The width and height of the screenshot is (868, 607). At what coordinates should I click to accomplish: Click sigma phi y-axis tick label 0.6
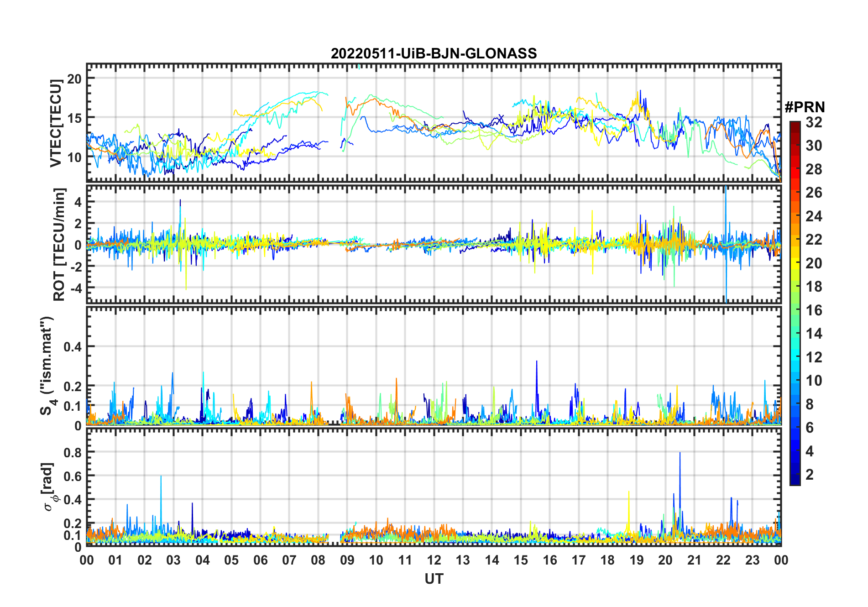(x=73, y=476)
